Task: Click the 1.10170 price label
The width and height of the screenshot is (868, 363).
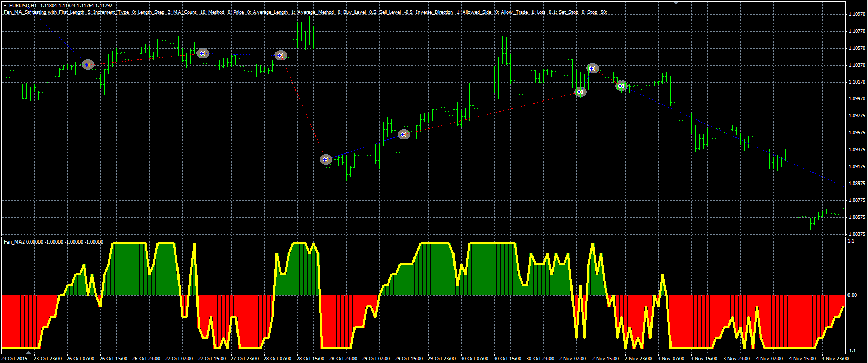Action: (x=857, y=82)
